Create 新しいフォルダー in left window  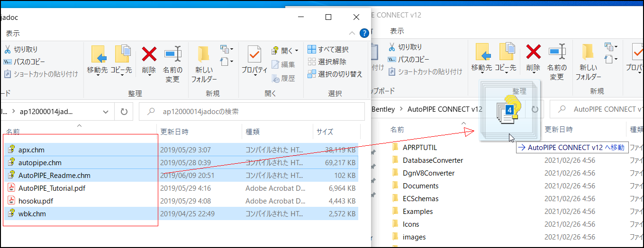click(x=204, y=64)
